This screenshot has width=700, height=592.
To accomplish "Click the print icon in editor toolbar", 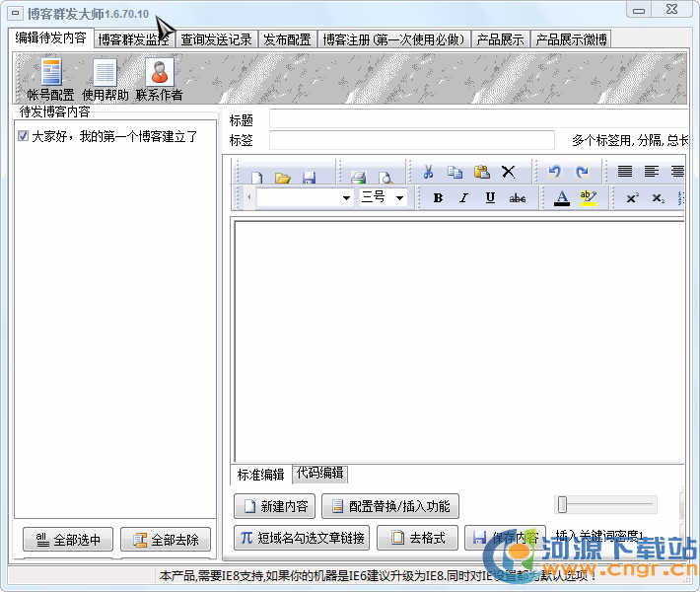I will tap(359, 177).
